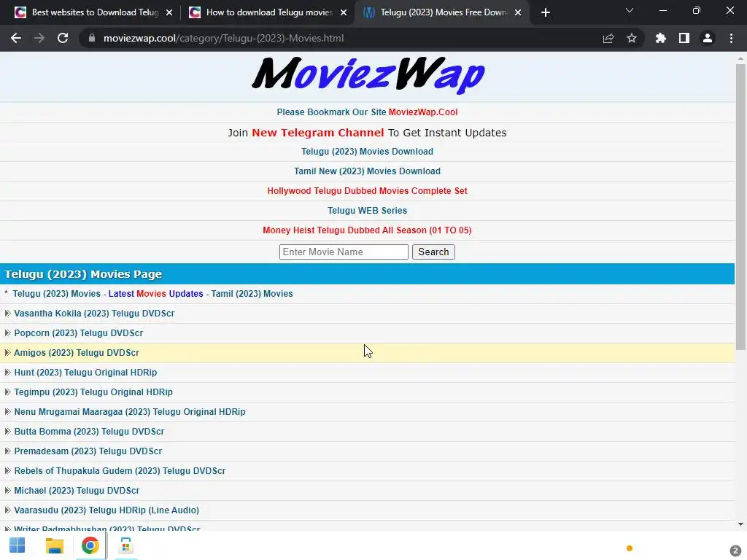The width and height of the screenshot is (747, 560).
Task: Click arrow icon beside Michael
Action: (x=7, y=491)
